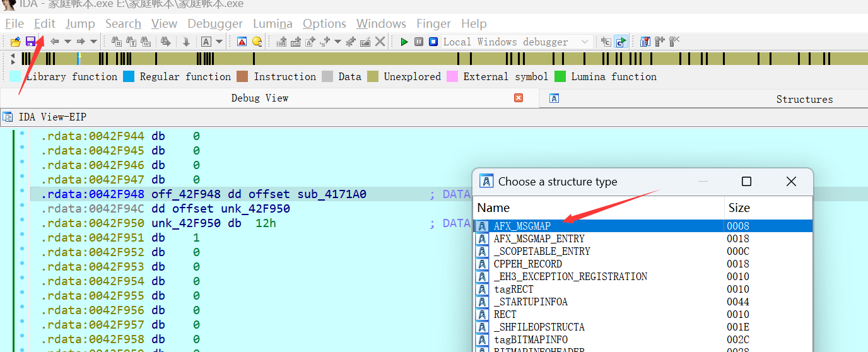
Task: Close the Debug View tab with red X
Action: coord(519,98)
